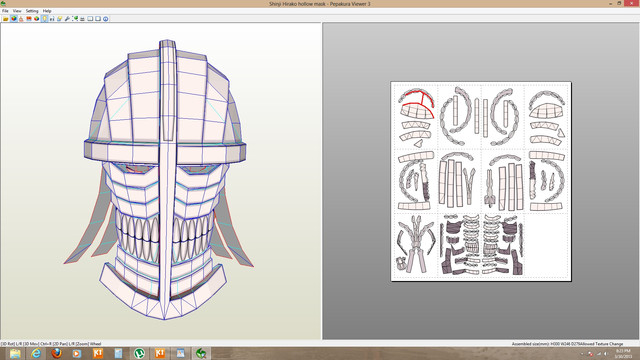The image size is (640, 360).
Task: Open uTorrent from the taskbar
Action: click(139, 353)
